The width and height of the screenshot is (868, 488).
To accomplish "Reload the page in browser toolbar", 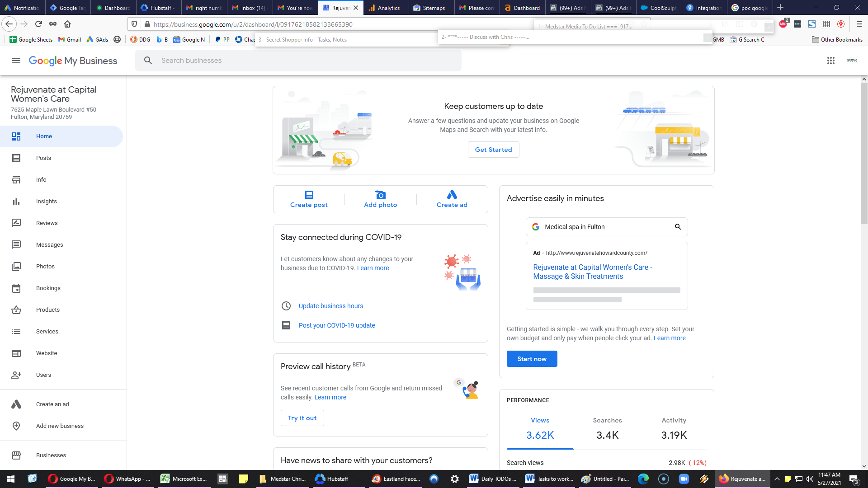I will pyautogui.click(x=38, y=24).
